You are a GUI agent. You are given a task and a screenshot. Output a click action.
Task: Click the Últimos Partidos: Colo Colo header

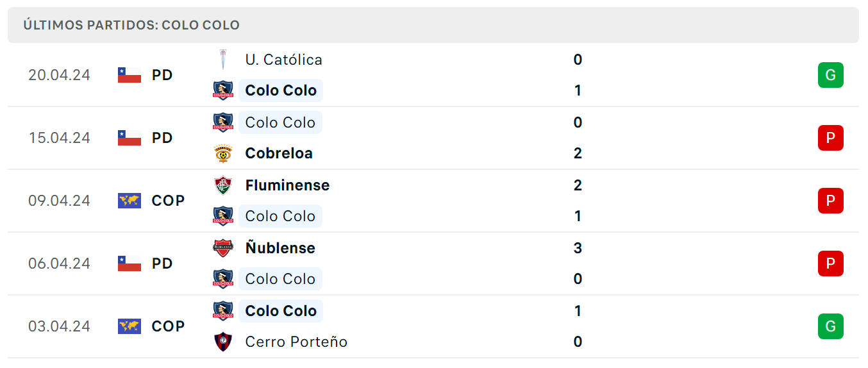click(x=131, y=25)
